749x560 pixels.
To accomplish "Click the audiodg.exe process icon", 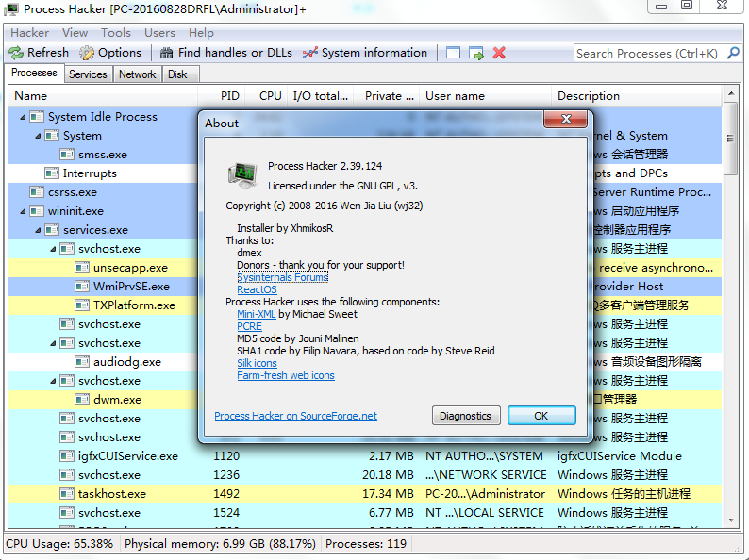I will point(82,362).
